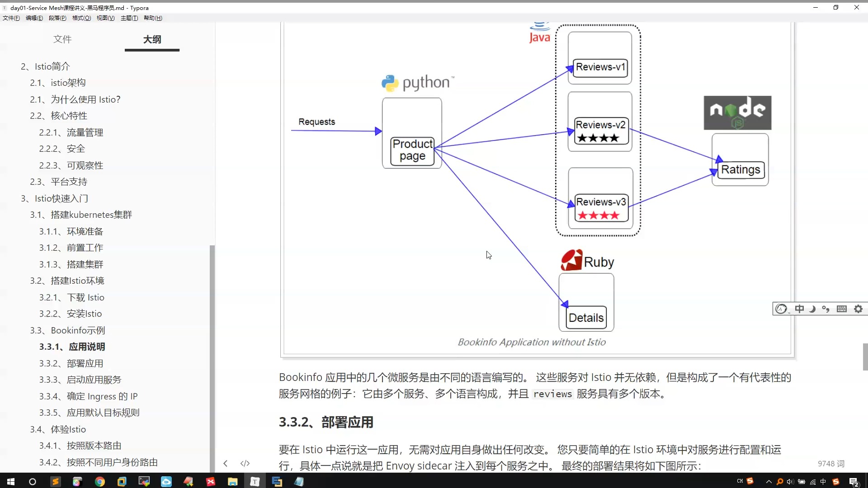Open the 主题(T) menu
Viewport: 868px width, 488px height.
(x=129, y=18)
